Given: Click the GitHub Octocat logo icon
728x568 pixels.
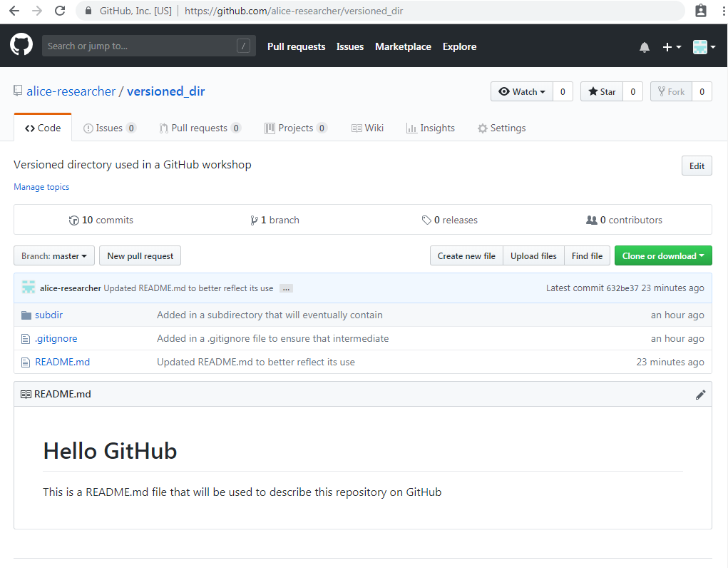Looking at the screenshot, I should (21, 45).
